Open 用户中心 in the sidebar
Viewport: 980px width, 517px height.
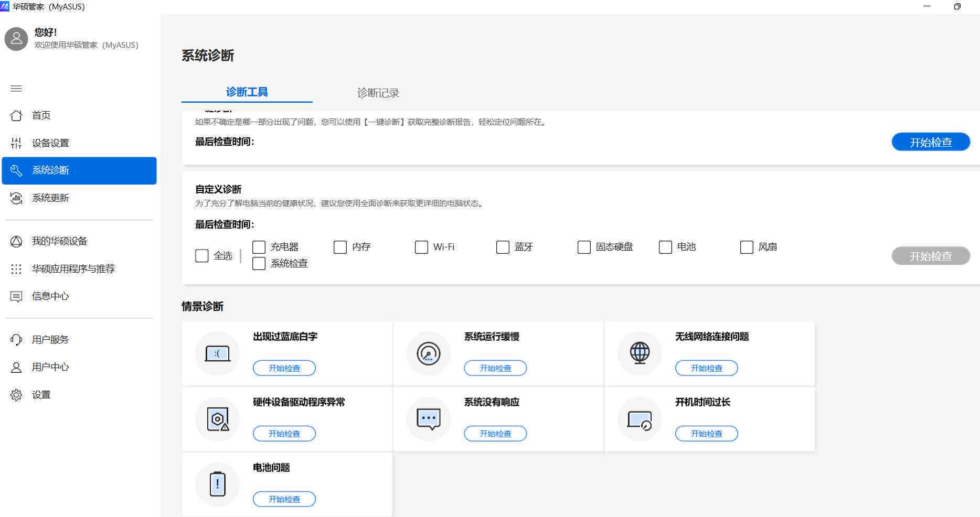pyautogui.click(x=79, y=367)
